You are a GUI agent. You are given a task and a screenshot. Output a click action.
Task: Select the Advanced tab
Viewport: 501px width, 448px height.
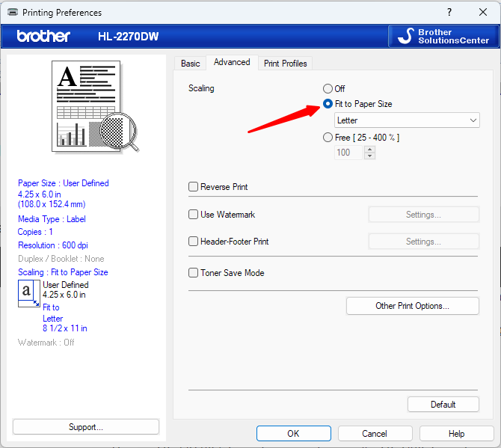tap(232, 62)
